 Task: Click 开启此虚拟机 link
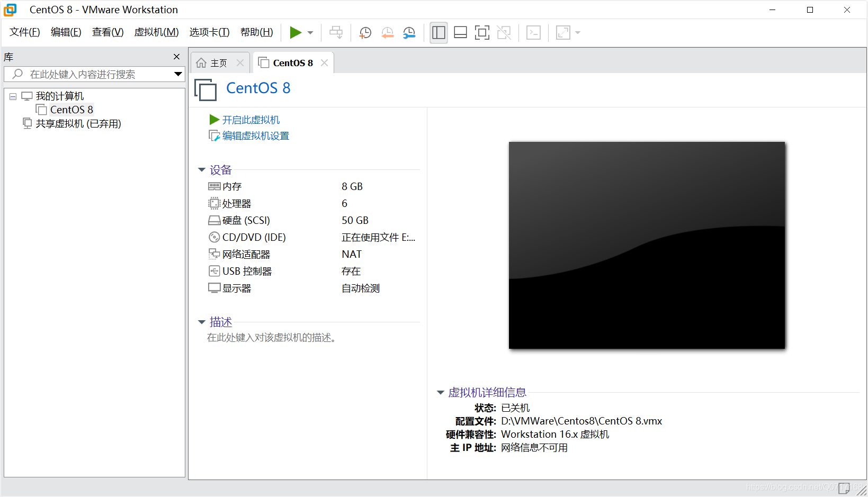250,120
